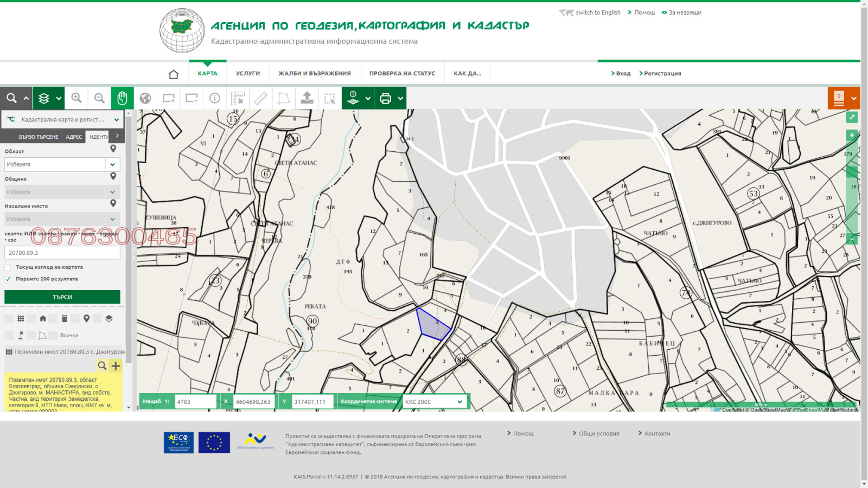The height and width of the screenshot is (488, 868).
Task: Show the full extent globe view
Action: (x=145, y=98)
